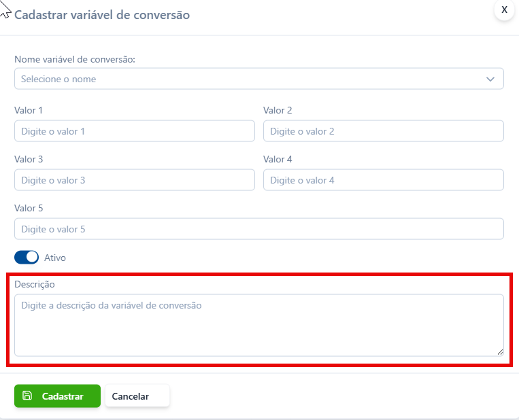Image resolution: width=519 pixels, height=420 pixels.
Task: Focus the Digite o valor 1 field
Action: pyautogui.click(x=135, y=131)
